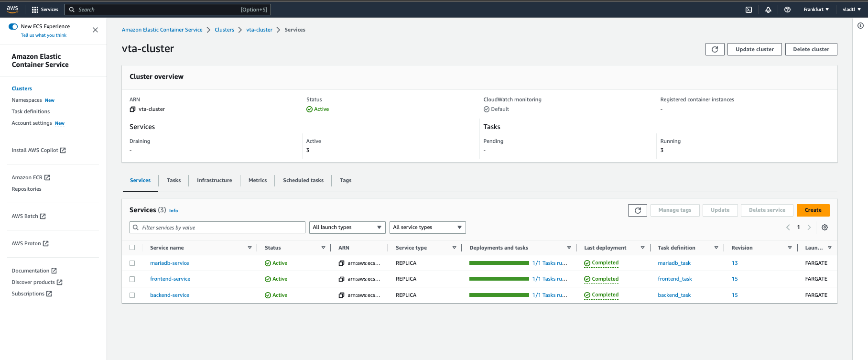Open the help question mark icon
868x360 pixels.
(787, 10)
